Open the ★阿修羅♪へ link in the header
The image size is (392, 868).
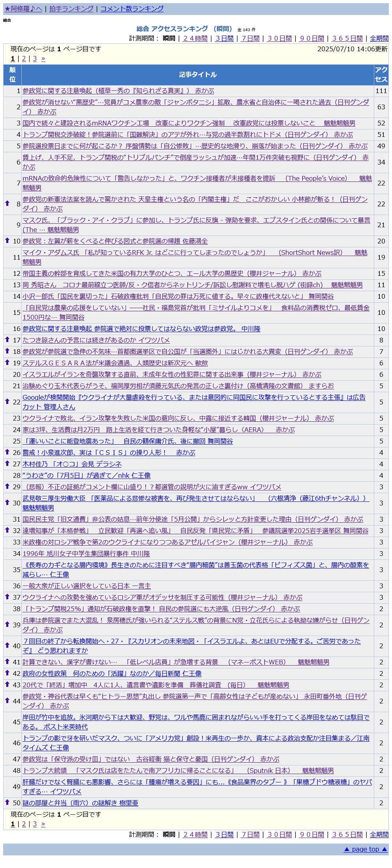[x=23, y=9]
